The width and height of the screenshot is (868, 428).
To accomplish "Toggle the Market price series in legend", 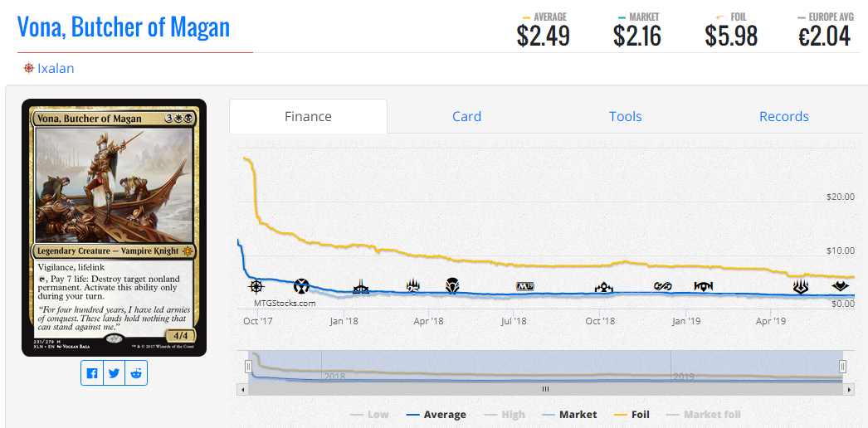I will click(569, 414).
